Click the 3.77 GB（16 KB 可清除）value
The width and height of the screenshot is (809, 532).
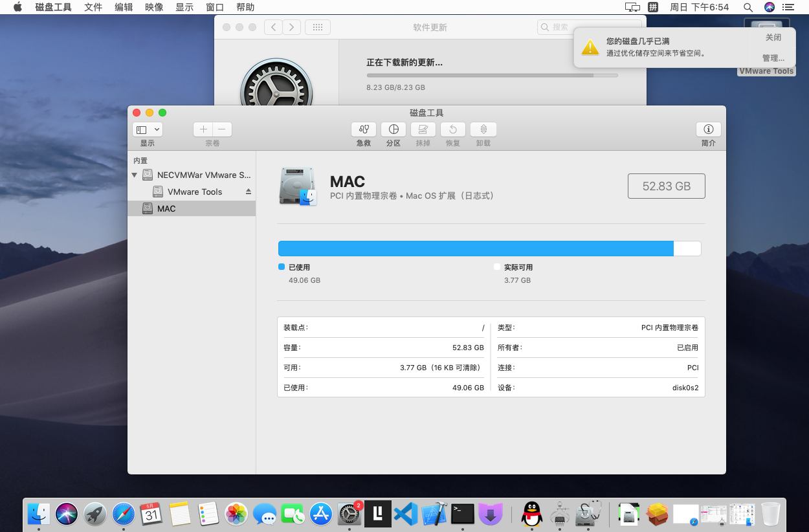click(x=441, y=368)
